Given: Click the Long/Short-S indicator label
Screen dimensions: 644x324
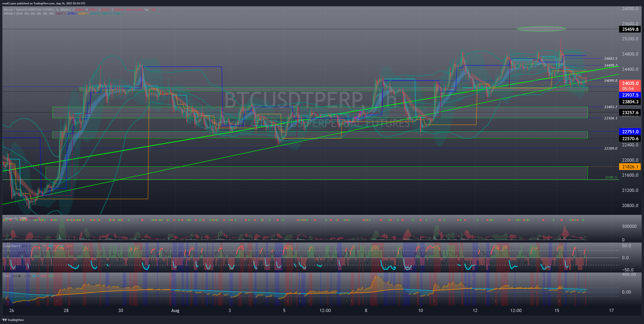Looking at the screenshot, I should pos(12,246).
